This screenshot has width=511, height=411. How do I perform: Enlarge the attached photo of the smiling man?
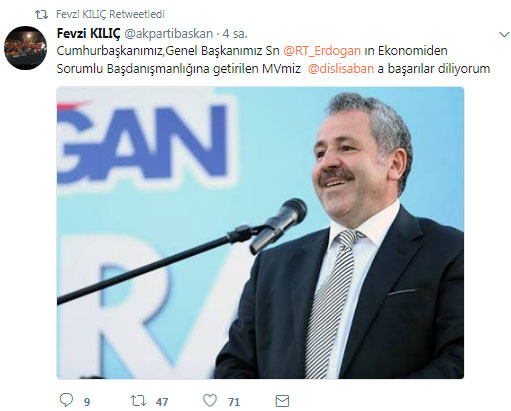260,233
